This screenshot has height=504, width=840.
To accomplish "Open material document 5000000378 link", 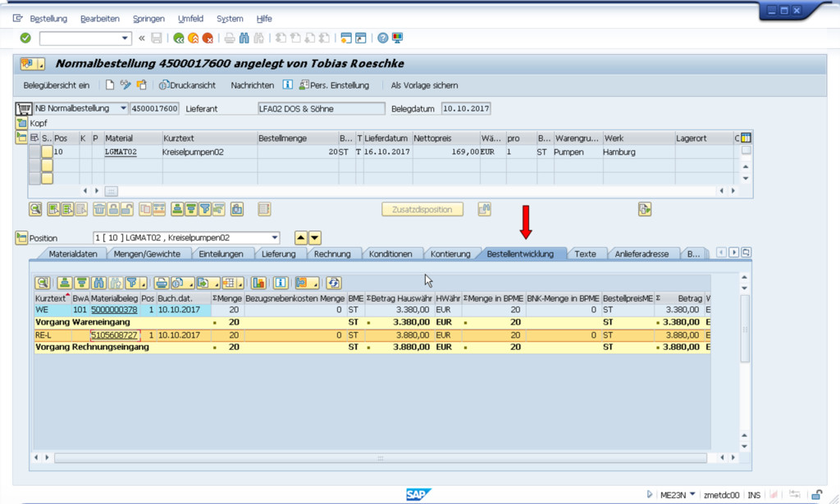I will point(114,311).
